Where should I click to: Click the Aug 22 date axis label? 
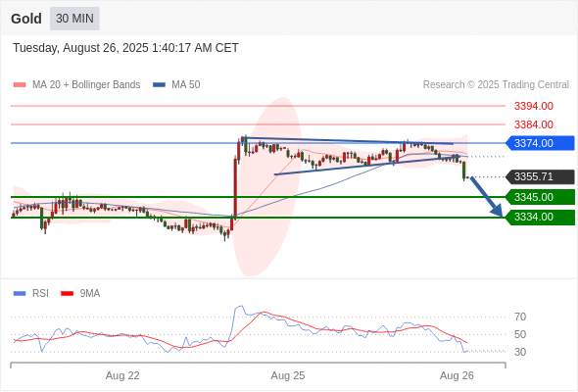pos(122,375)
